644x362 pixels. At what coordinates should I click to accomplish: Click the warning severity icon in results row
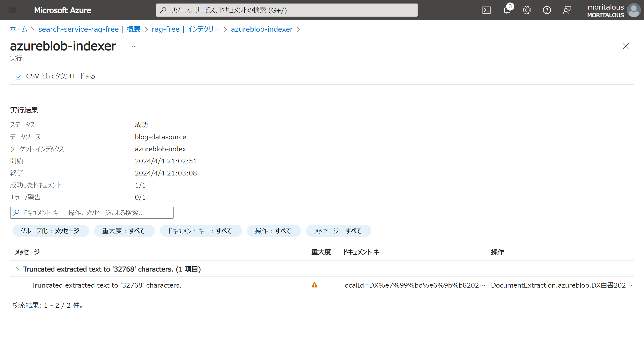click(x=314, y=285)
